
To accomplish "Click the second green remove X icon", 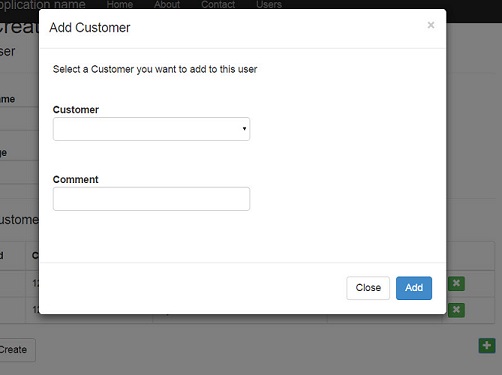I will [456, 310].
